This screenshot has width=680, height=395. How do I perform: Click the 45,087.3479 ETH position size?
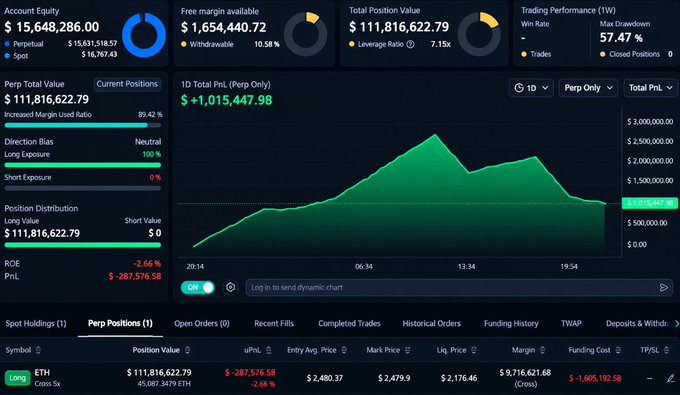point(164,384)
